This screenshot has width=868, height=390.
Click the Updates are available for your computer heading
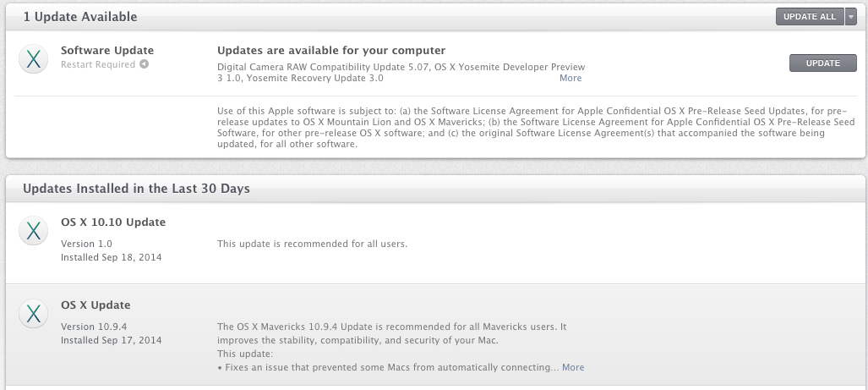pyautogui.click(x=331, y=51)
